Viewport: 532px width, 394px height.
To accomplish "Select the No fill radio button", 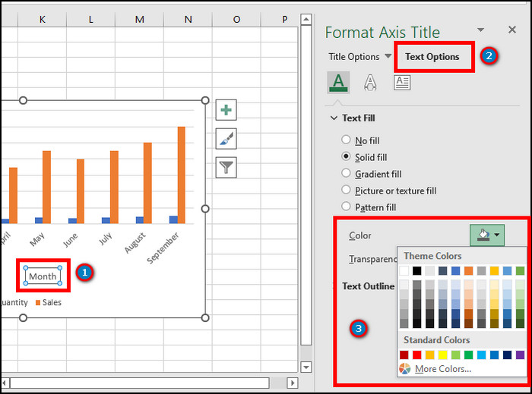I will [x=346, y=140].
